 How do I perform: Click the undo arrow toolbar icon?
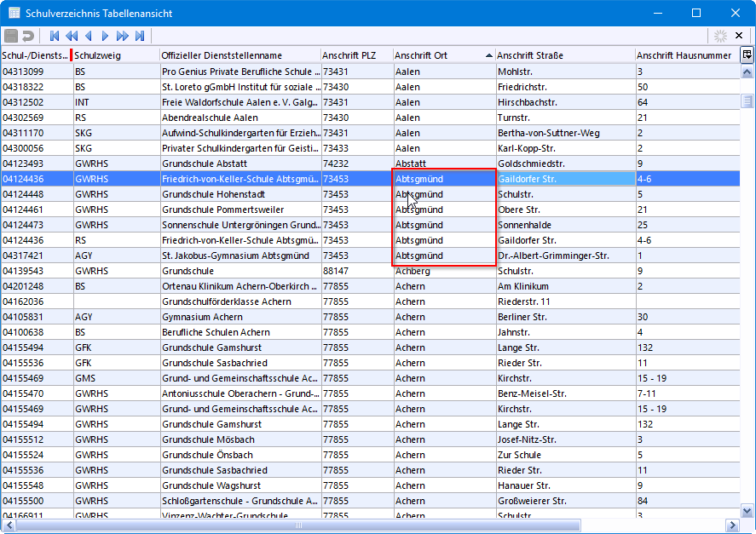pyautogui.click(x=27, y=36)
